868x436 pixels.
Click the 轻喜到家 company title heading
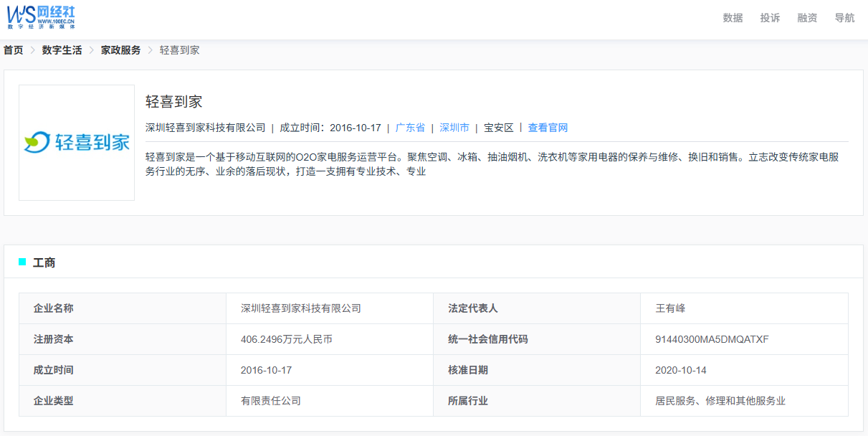[x=174, y=102]
